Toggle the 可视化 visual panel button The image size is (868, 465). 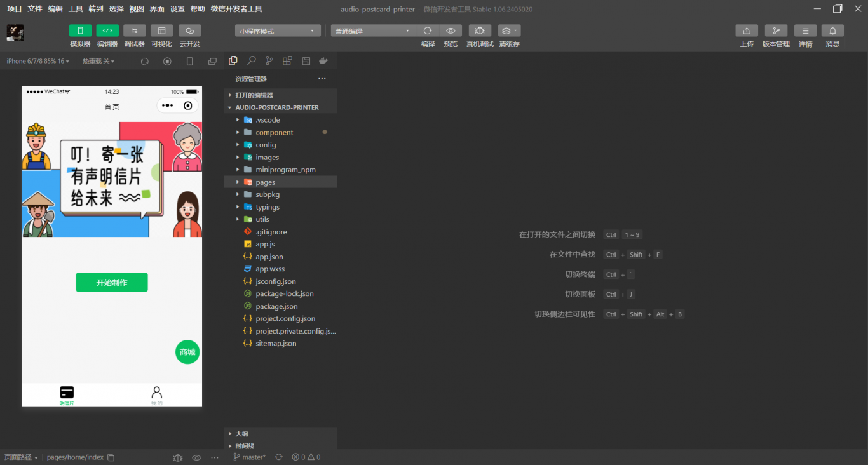[x=161, y=30]
